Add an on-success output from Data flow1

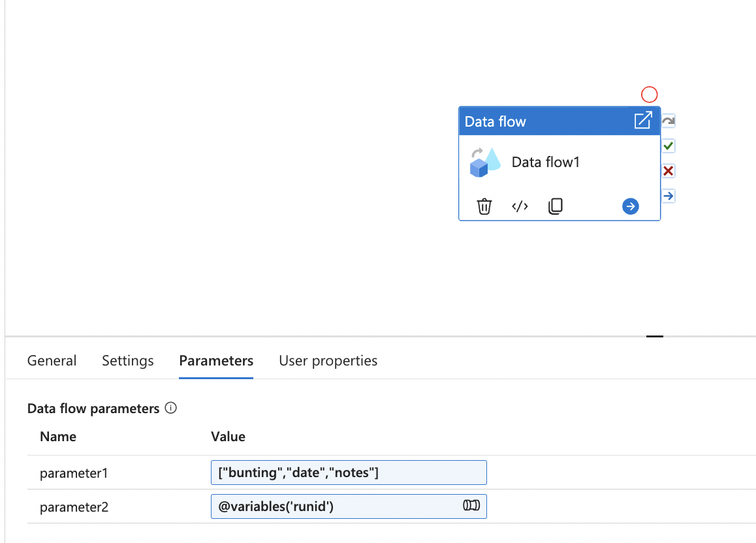tap(667, 146)
